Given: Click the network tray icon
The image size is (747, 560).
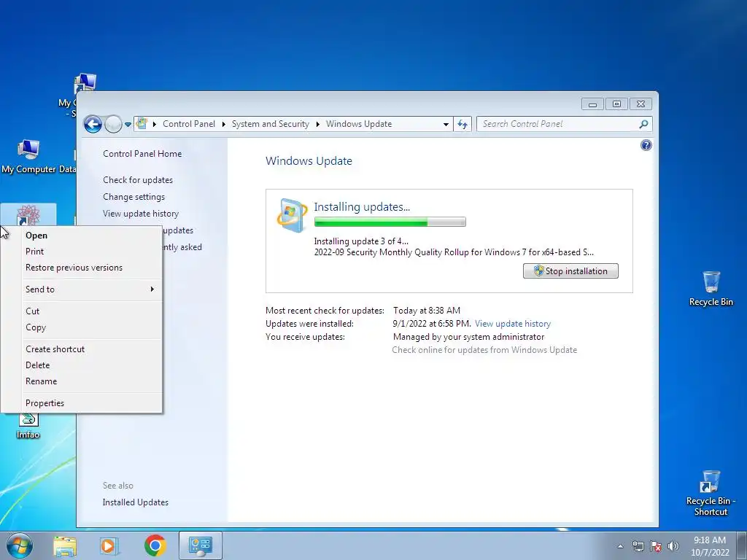Looking at the screenshot, I should (638, 546).
